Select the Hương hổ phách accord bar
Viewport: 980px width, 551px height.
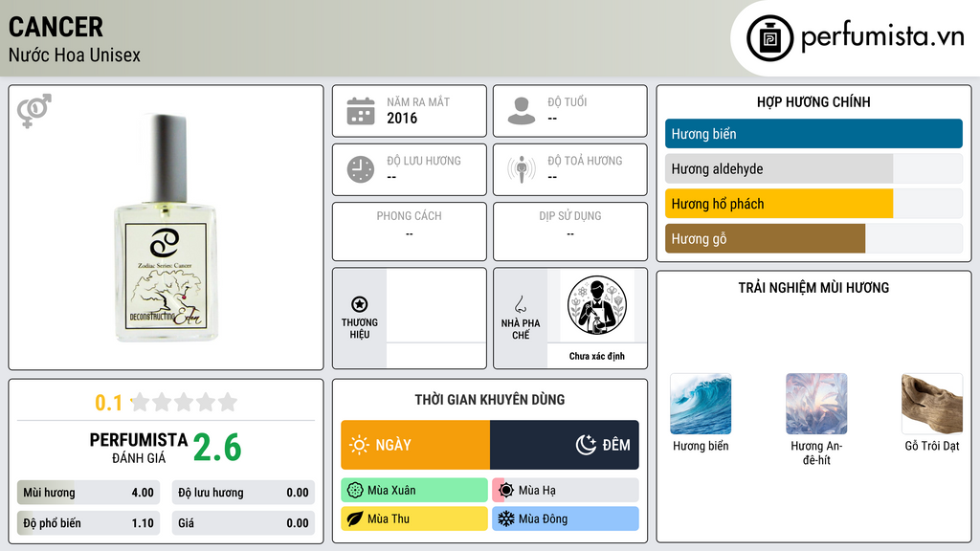tap(813, 204)
